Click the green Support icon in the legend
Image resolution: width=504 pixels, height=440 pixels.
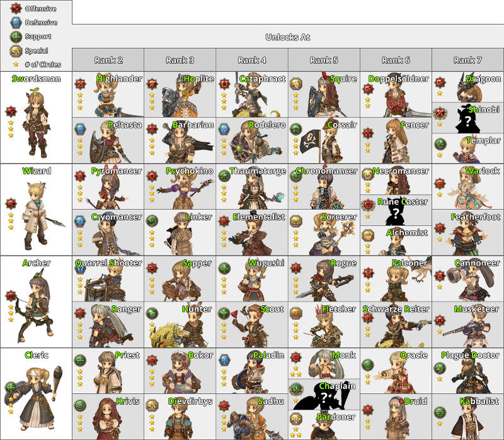pos(16,37)
